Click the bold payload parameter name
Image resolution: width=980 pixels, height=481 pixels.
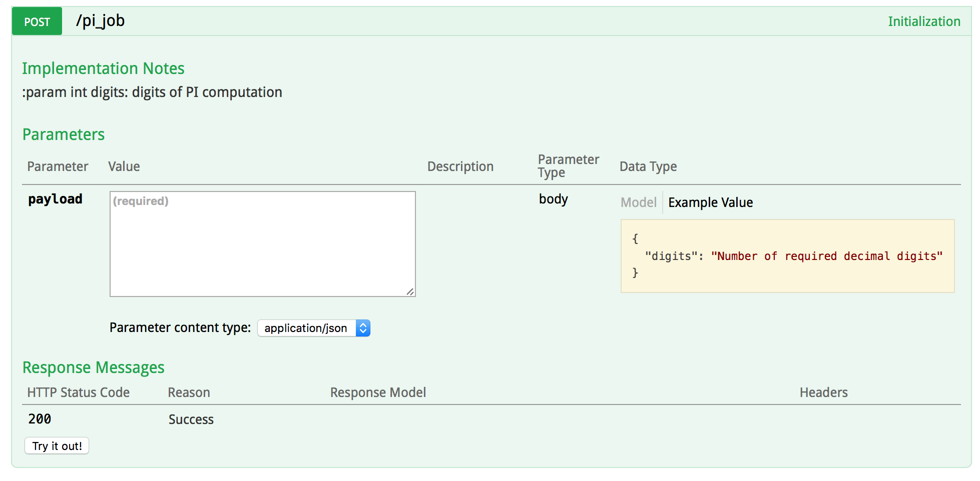tap(55, 199)
